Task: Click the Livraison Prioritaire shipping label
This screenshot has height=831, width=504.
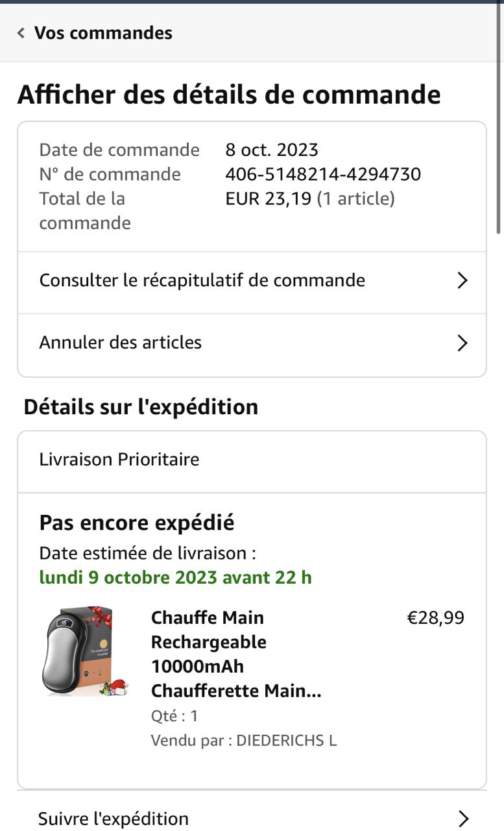Action: pyautogui.click(x=119, y=460)
